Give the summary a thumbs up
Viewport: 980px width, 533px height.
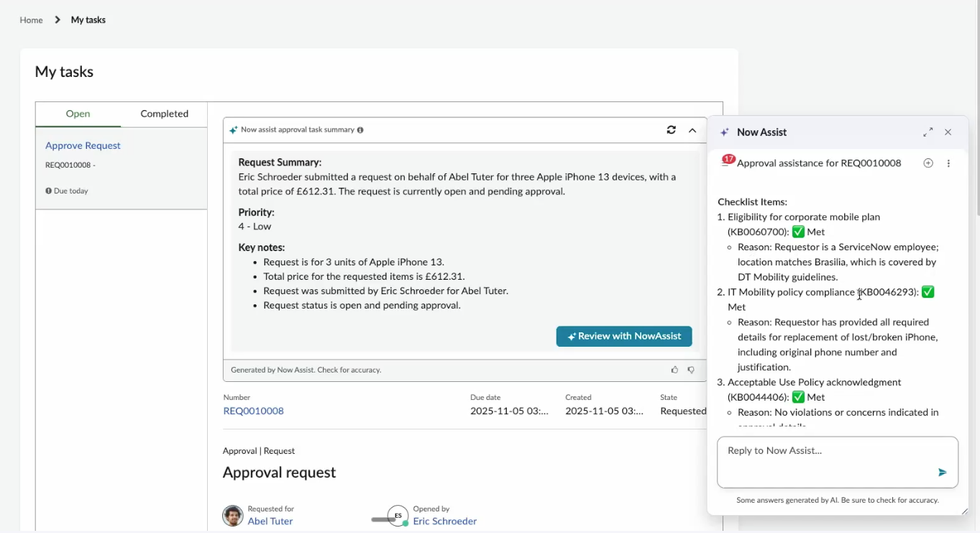674,370
